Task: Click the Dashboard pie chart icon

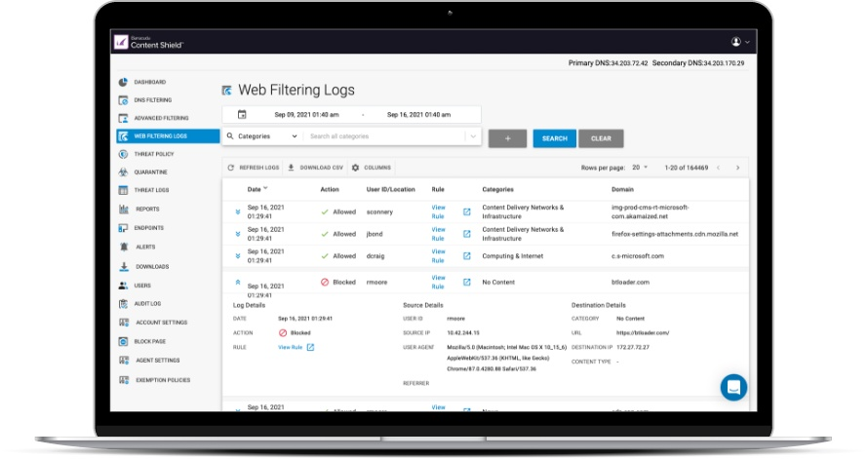Action: (123, 82)
